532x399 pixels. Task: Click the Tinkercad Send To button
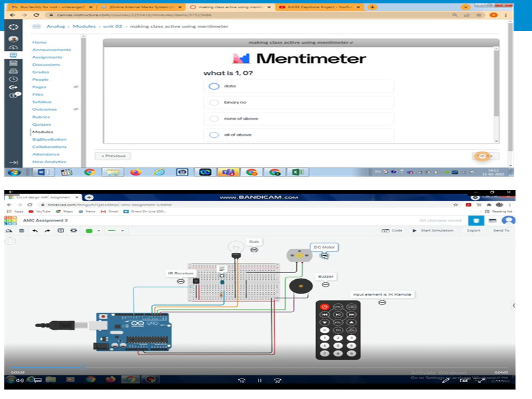tap(501, 230)
